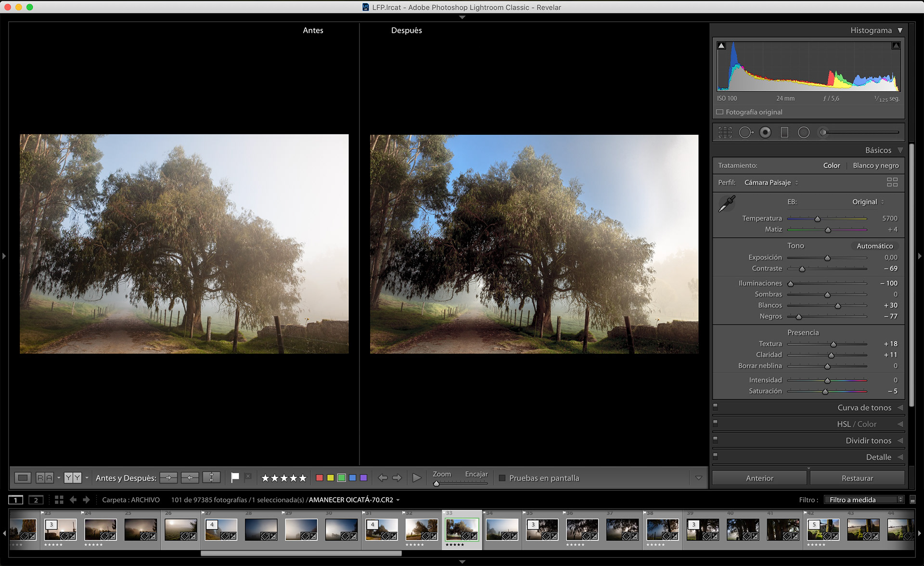Open Before/After view options arrow menu
This screenshot has width=924, height=566.
[x=87, y=478]
